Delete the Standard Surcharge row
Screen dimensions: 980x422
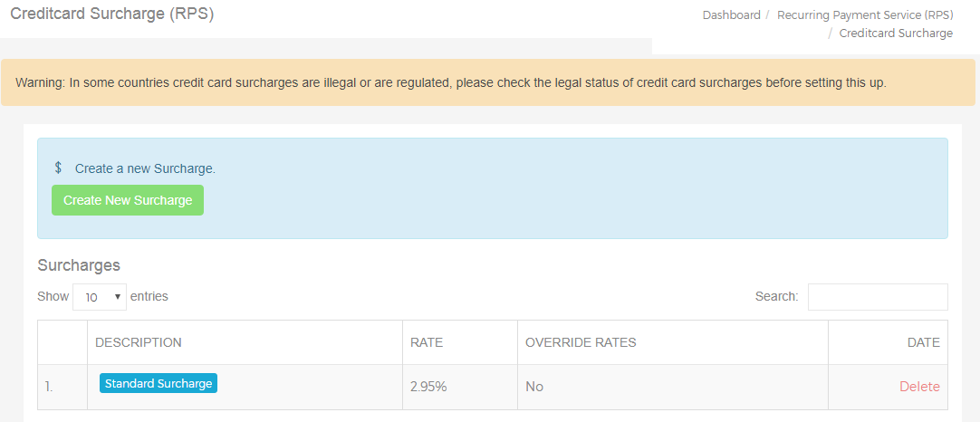(919, 387)
